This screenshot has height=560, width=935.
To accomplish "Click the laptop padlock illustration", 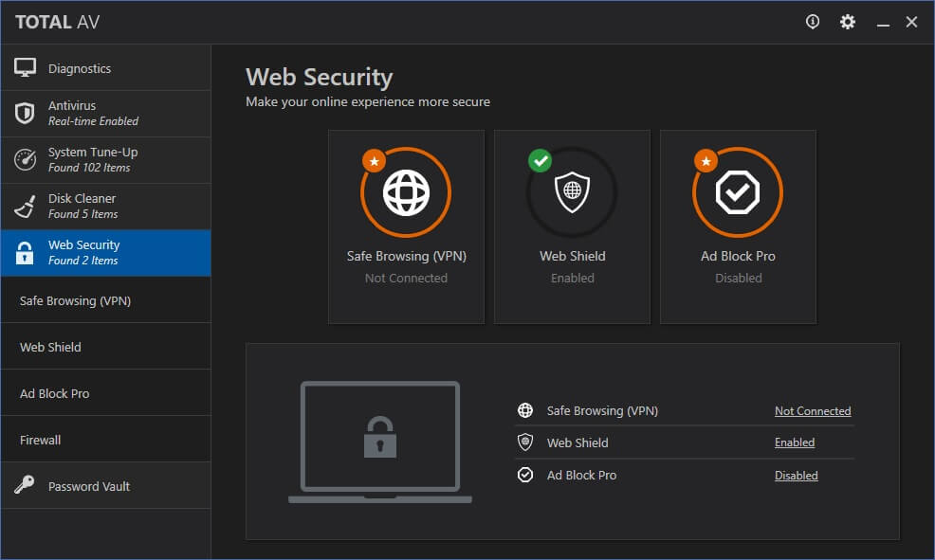I will pos(380,443).
